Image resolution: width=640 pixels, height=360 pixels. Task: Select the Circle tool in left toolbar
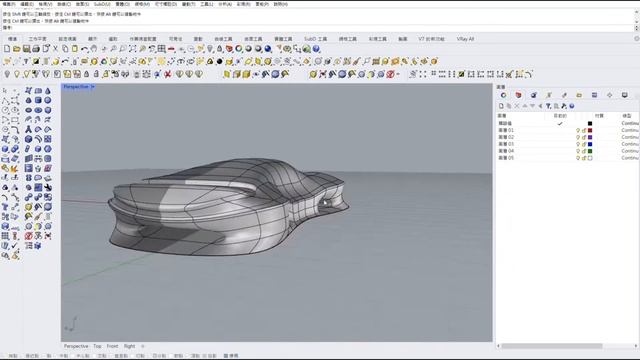click(5, 110)
